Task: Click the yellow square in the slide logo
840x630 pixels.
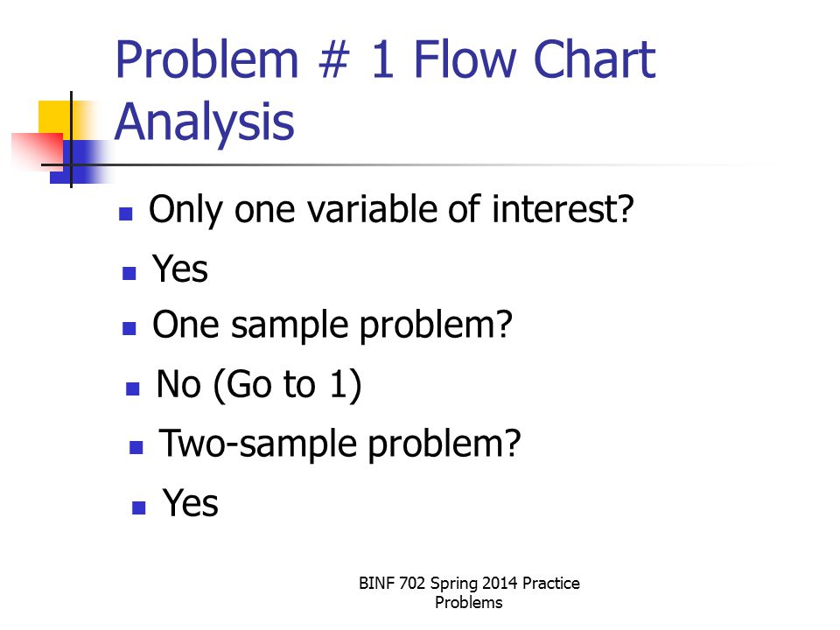Action: tap(55, 117)
